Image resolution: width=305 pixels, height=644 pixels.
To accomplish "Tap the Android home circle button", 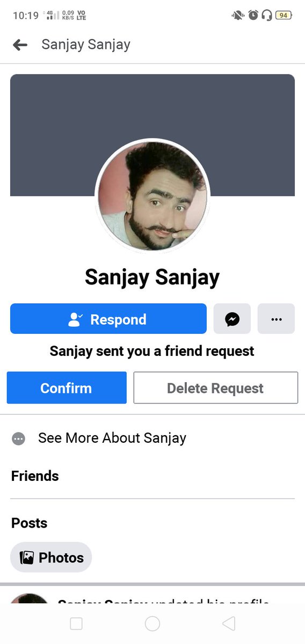I will (152, 623).
